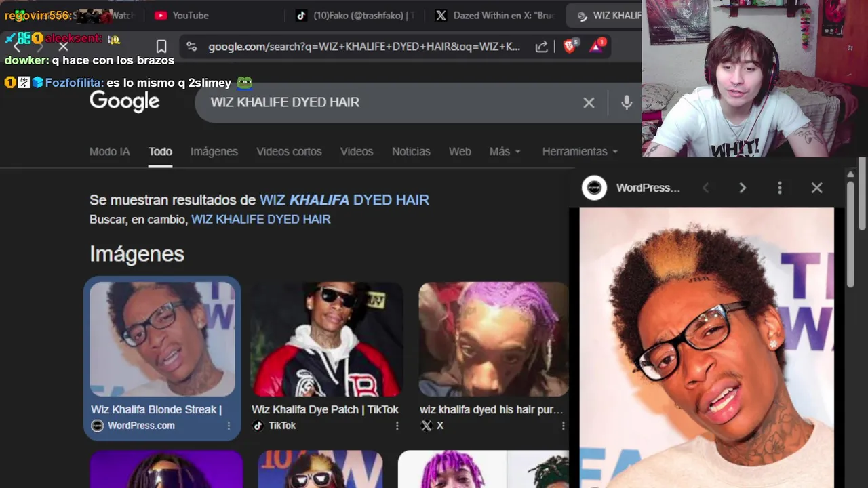Click the preview panel scroll-up arrow
The height and width of the screenshot is (488, 868).
point(851,174)
